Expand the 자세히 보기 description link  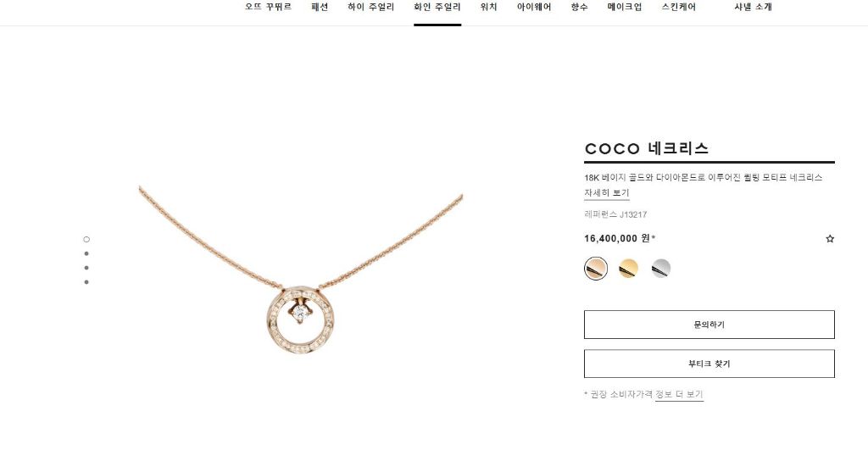(607, 192)
